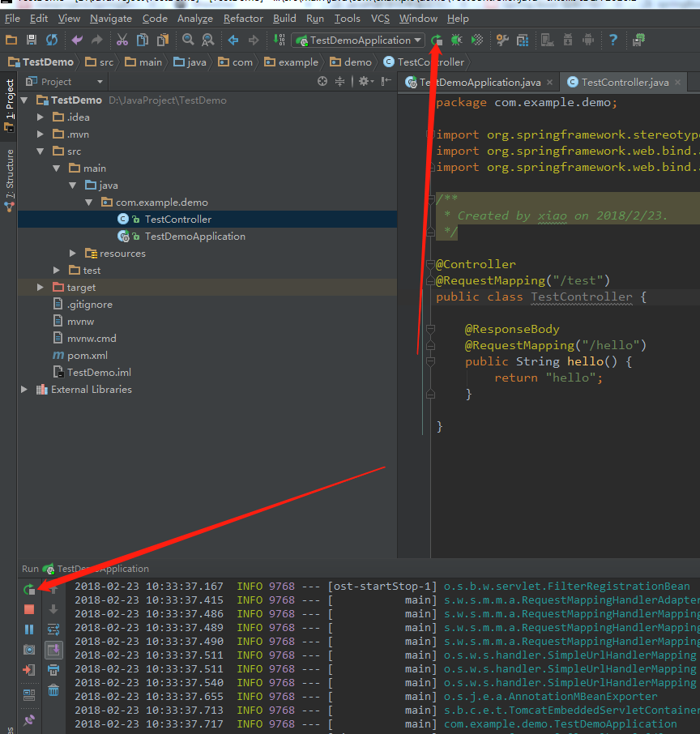Toggle the Pin Tab pushpin icon
700x734 pixels.
coord(29,719)
